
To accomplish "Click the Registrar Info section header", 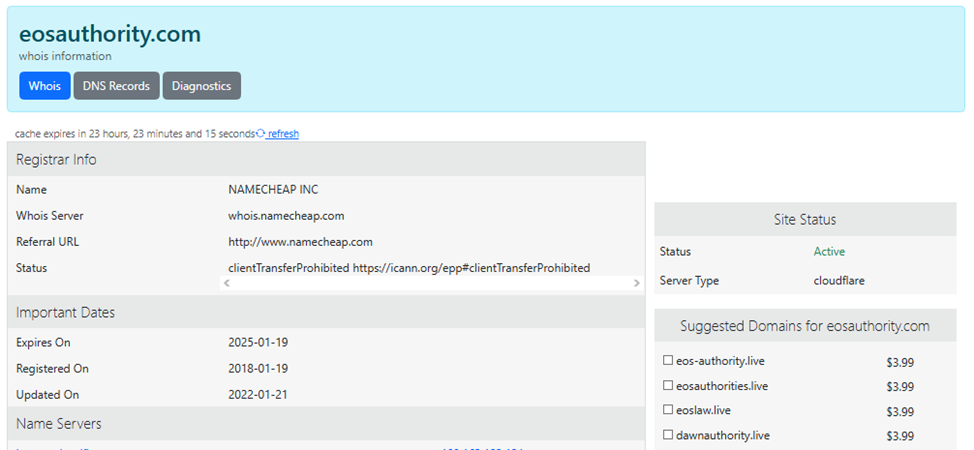I will (x=326, y=159).
